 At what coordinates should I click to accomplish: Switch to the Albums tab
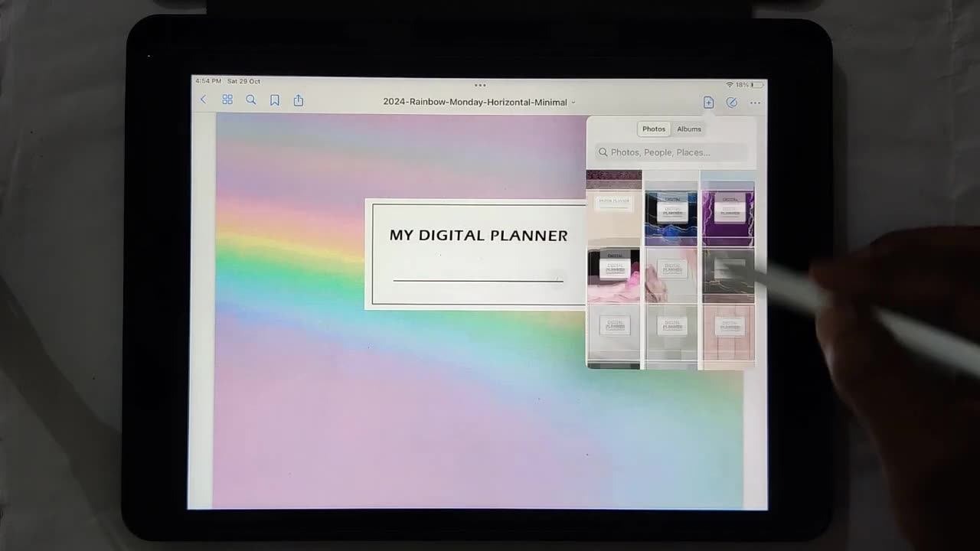pos(689,129)
